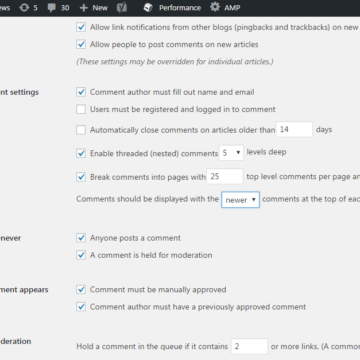Enable users must be registered to comment

click(x=81, y=109)
